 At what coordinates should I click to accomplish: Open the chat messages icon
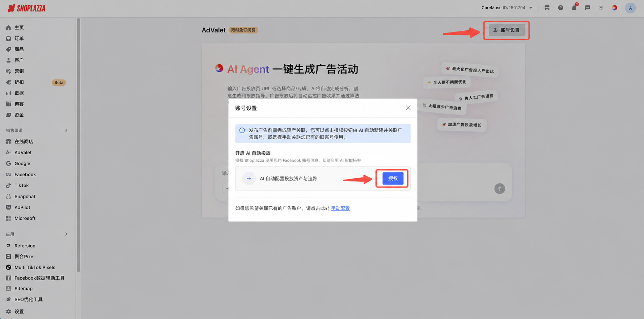pyautogui.click(x=588, y=8)
